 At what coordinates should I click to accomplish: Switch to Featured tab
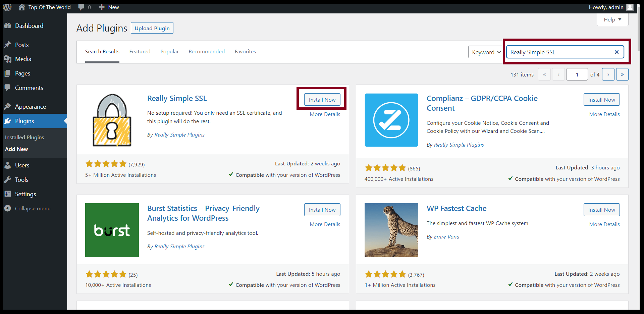140,52
